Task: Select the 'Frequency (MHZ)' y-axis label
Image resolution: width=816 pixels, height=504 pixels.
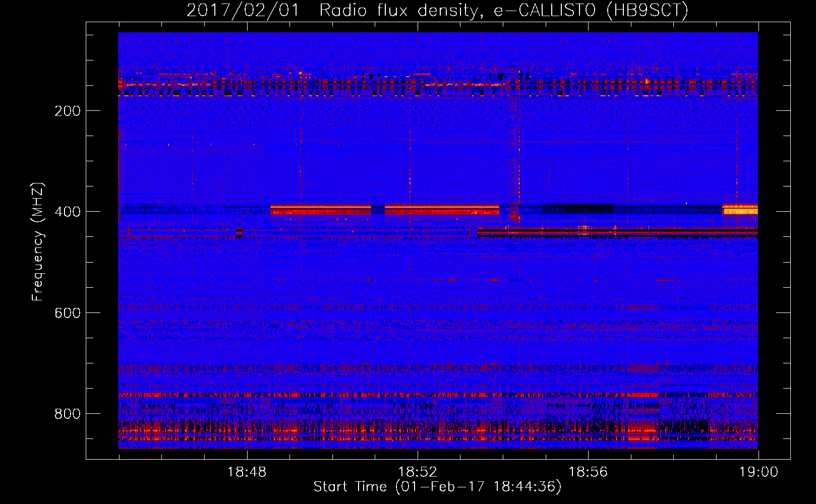Action: click(x=38, y=241)
